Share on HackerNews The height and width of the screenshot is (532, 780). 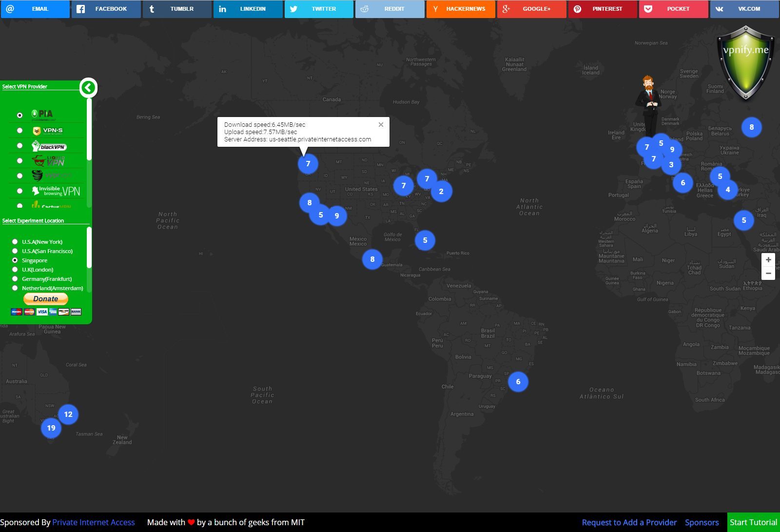coord(461,9)
